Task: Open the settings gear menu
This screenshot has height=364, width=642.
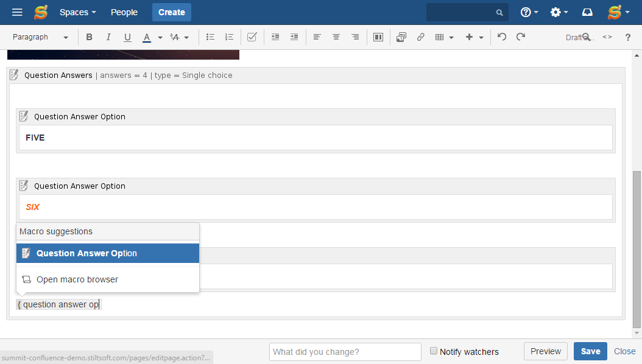Action: point(559,12)
